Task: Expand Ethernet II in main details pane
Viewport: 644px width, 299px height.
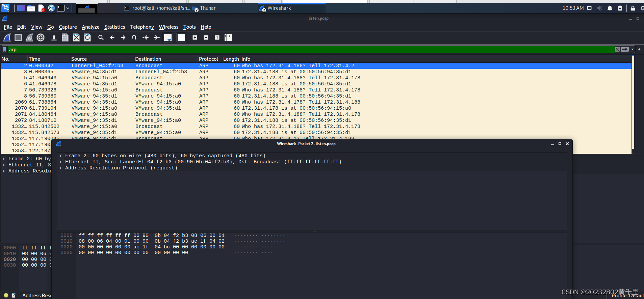Action: (x=4, y=165)
